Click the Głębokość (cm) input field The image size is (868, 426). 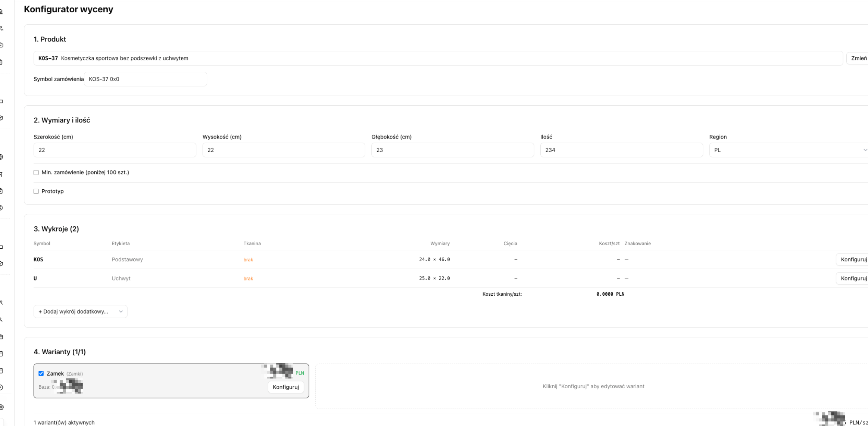coord(453,150)
